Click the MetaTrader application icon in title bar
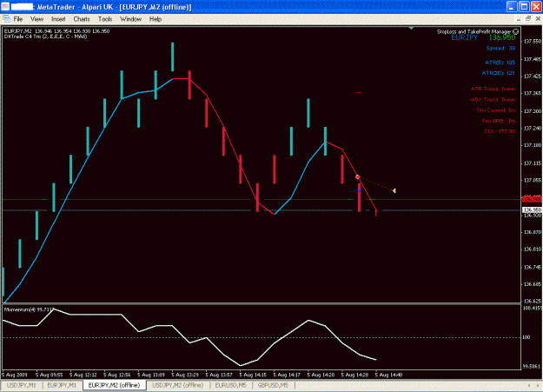 pos(5,7)
